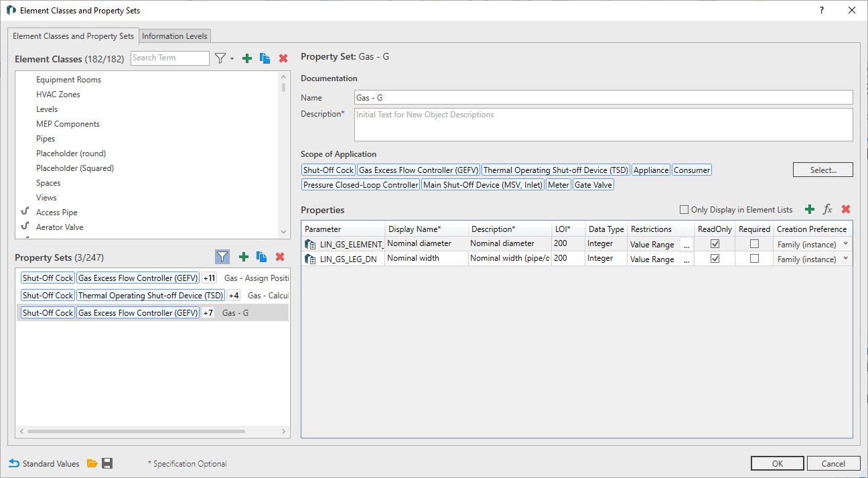The height and width of the screenshot is (478, 868).
Task: Click the parameter icon of LIN_GS_LEG_DN row
Action: click(310, 259)
